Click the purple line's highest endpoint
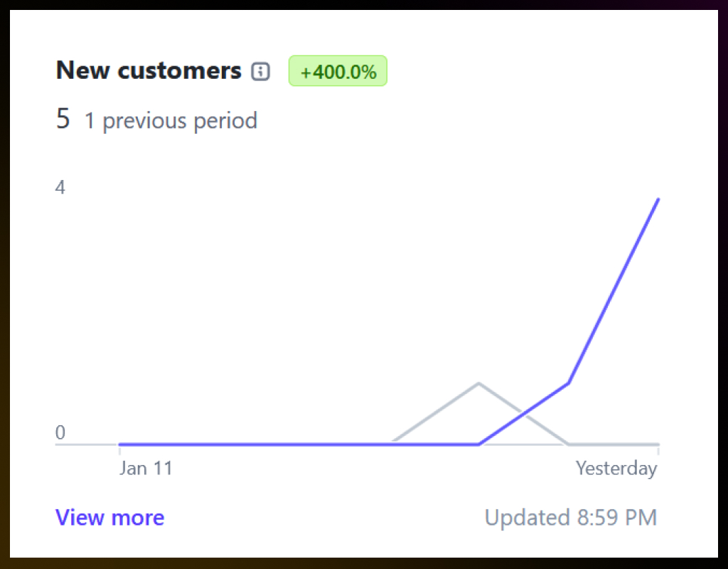Image resolution: width=728 pixels, height=569 pixels. [x=659, y=199]
